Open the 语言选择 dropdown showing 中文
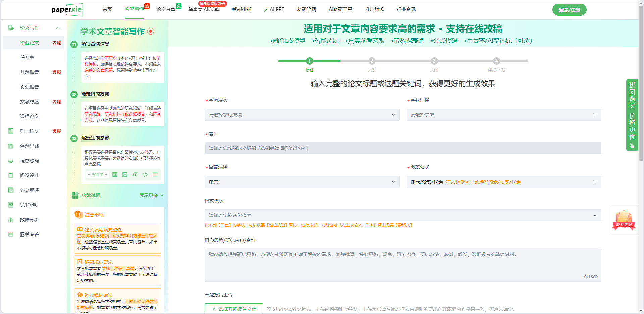 (302, 182)
